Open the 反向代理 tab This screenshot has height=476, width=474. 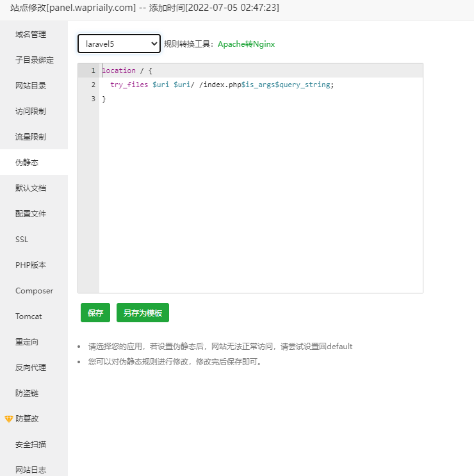pyautogui.click(x=31, y=367)
